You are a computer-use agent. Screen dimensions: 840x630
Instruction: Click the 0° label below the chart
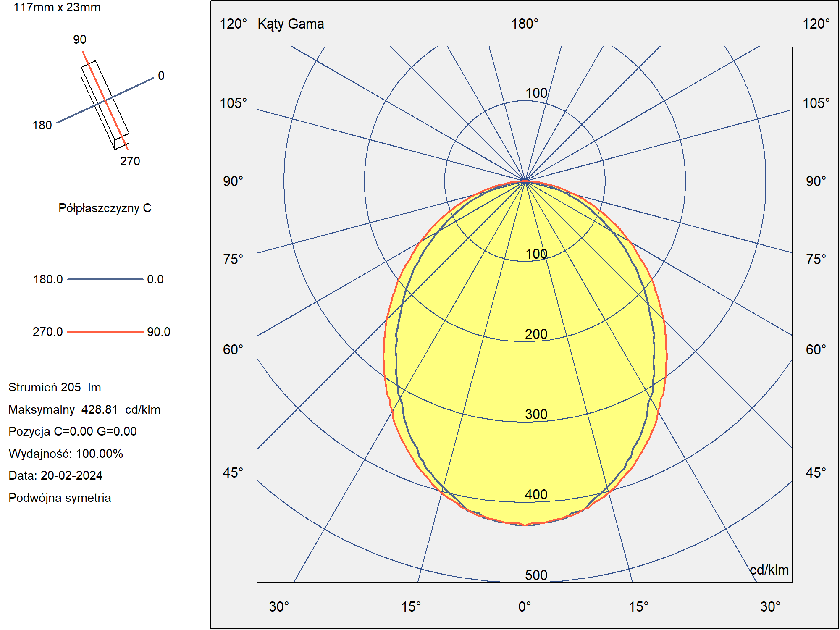[x=525, y=606]
